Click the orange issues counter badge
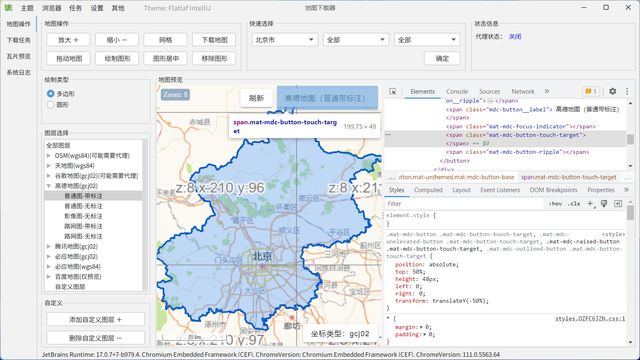This screenshot has width=640, height=360. tap(591, 91)
